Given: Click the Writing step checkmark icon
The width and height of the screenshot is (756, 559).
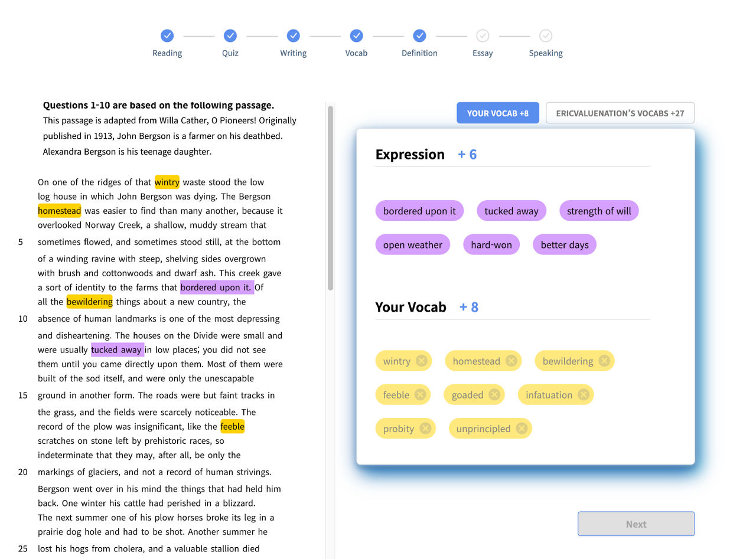Looking at the screenshot, I should pyautogui.click(x=294, y=36).
